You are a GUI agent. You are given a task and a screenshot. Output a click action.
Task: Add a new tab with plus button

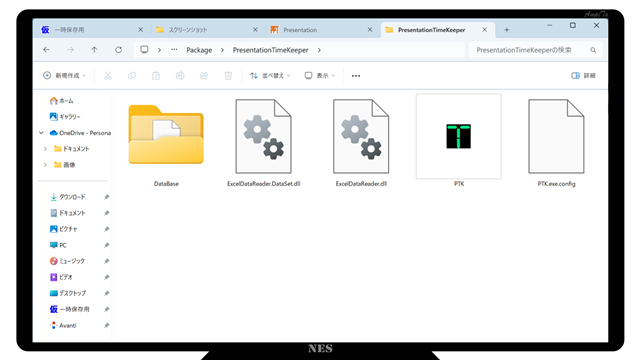click(x=507, y=30)
